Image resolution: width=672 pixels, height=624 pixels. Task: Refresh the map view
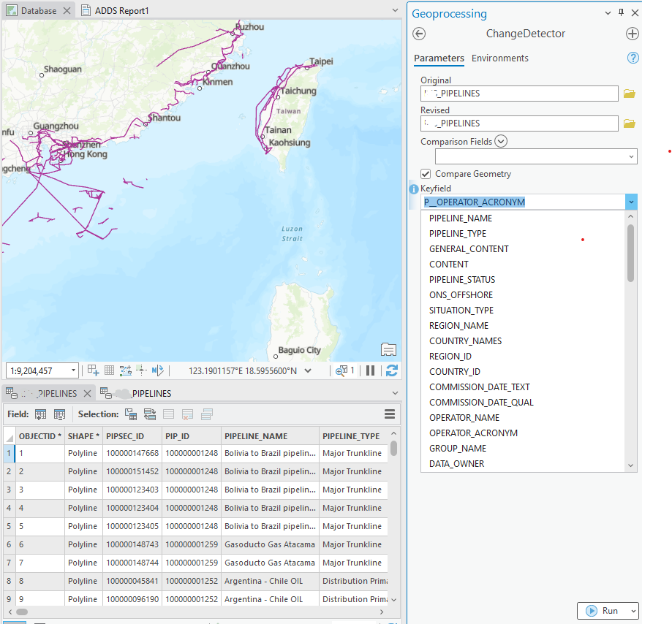coord(392,370)
